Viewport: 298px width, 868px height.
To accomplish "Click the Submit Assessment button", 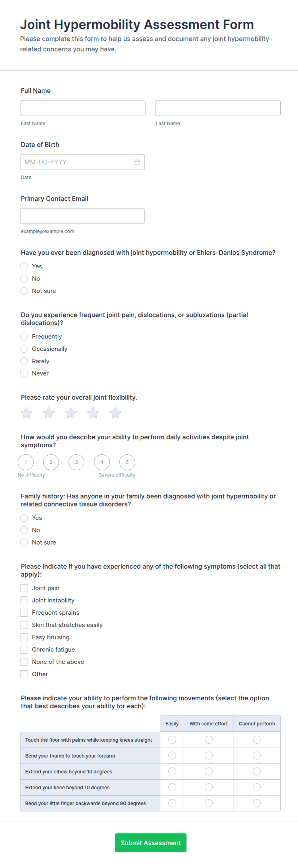I will [x=151, y=842].
